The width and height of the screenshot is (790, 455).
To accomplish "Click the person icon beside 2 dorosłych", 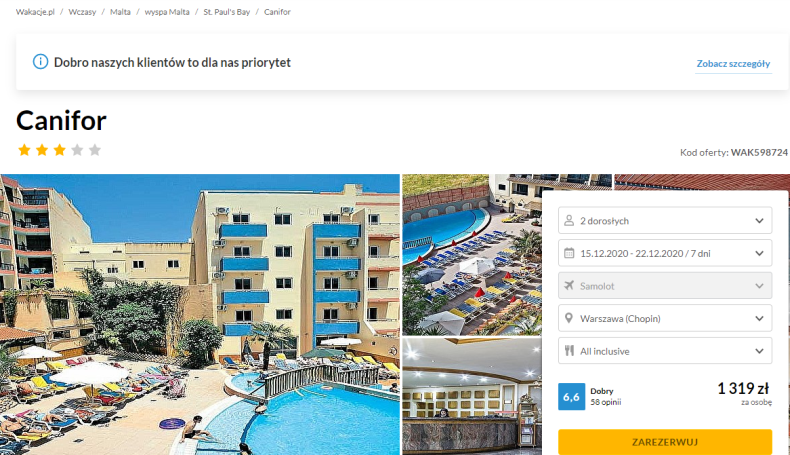I will (x=569, y=221).
